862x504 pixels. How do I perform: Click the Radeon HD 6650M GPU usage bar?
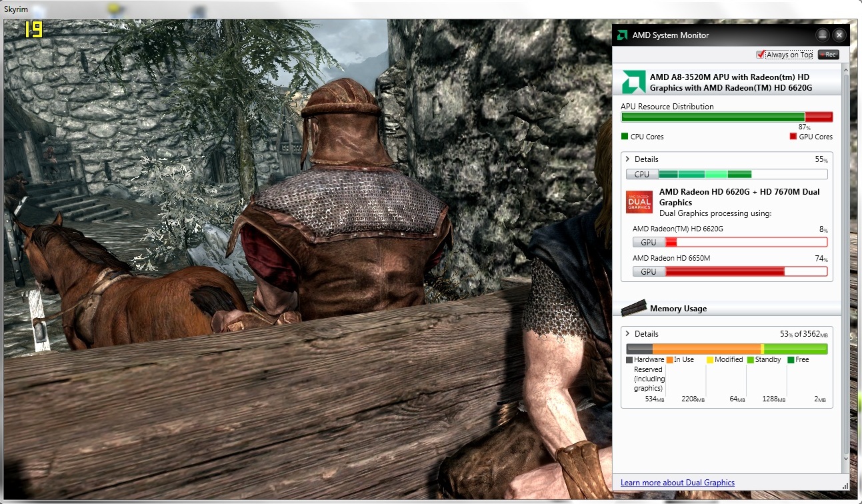tap(746, 272)
